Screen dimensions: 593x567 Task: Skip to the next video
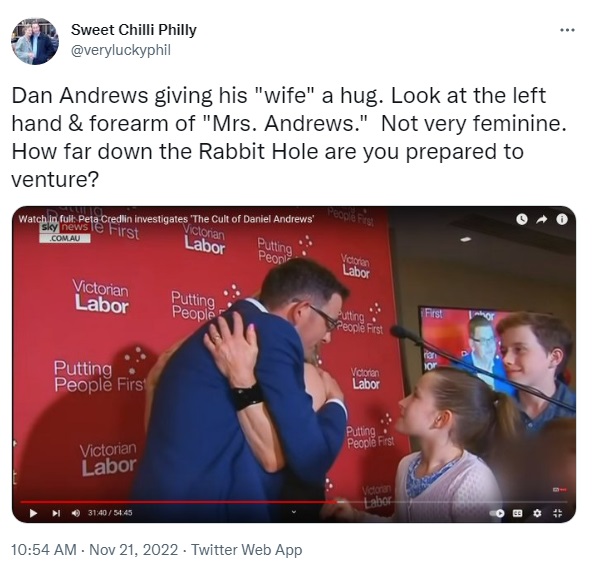point(56,513)
